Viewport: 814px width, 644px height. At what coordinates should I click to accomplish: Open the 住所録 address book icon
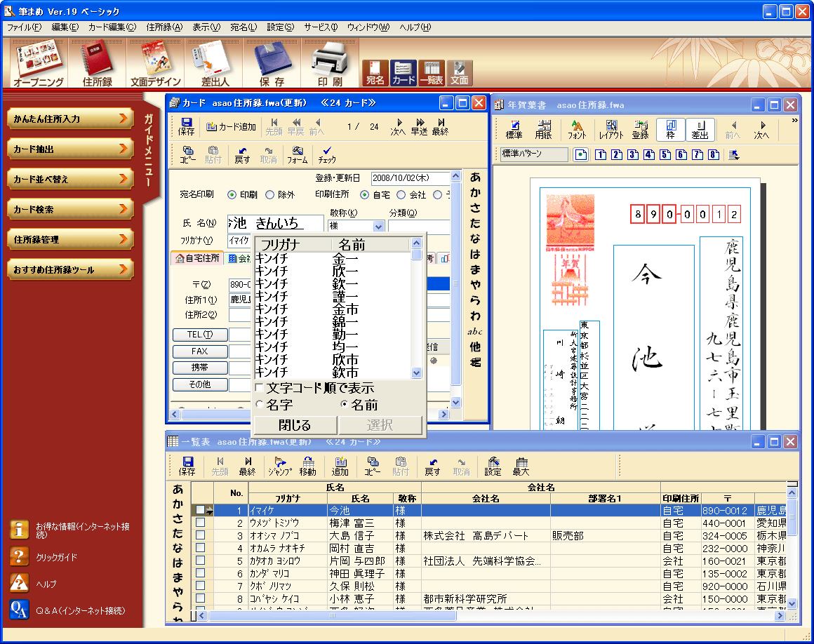click(97, 63)
